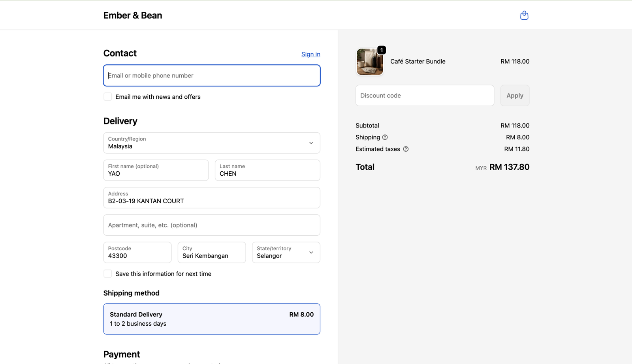Click the Contact section heading

click(x=120, y=53)
